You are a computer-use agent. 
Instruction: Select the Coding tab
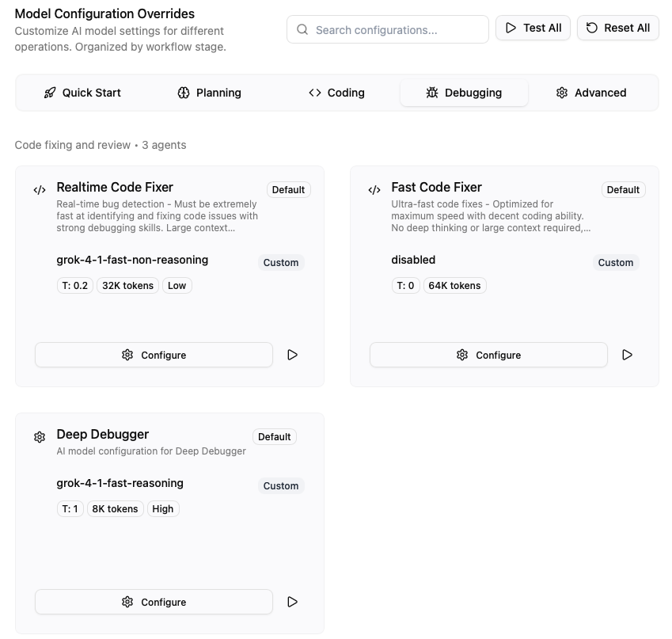click(x=336, y=93)
